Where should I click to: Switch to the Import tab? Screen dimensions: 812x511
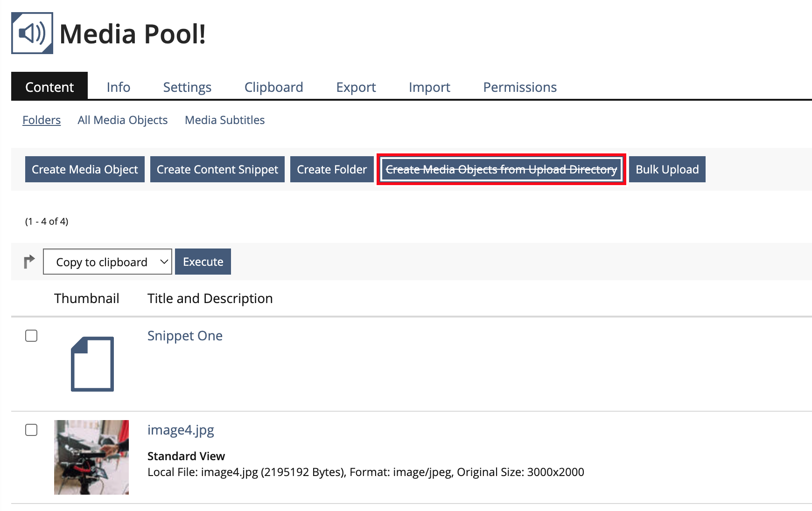429,87
